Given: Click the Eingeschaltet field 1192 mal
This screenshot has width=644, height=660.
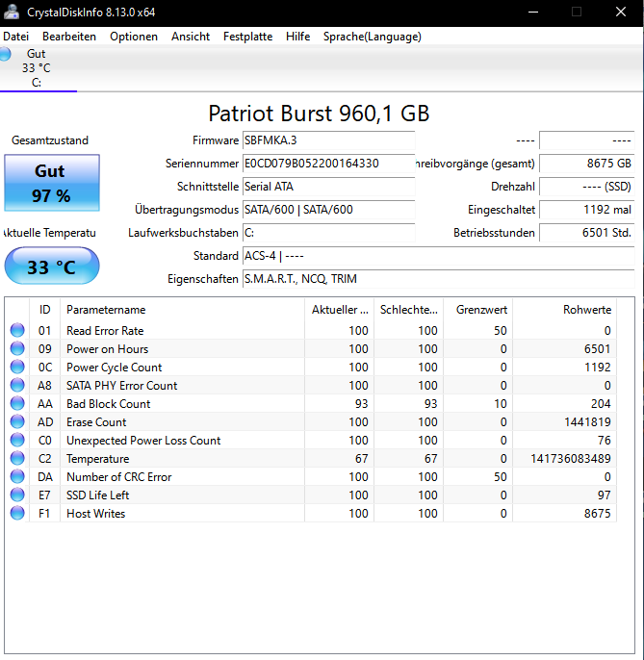Looking at the screenshot, I should pyautogui.click(x=586, y=210).
